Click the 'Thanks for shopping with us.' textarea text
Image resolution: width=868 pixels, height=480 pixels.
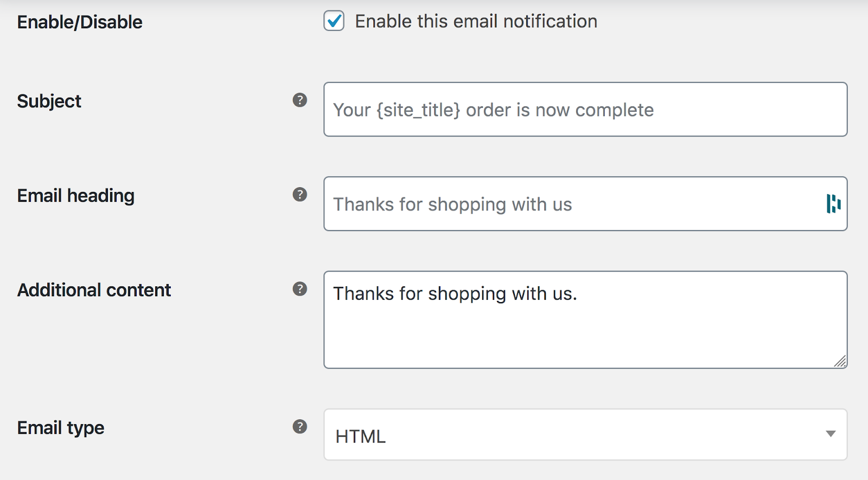pyautogui.click(x=455, y=293)
